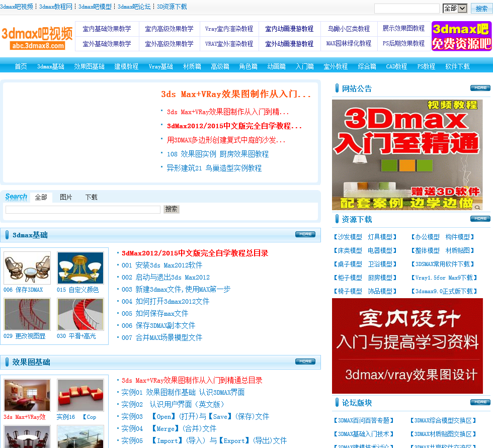493x448 pixels.
Task: Click MORE button for 论坛版块
Action: 480,402
